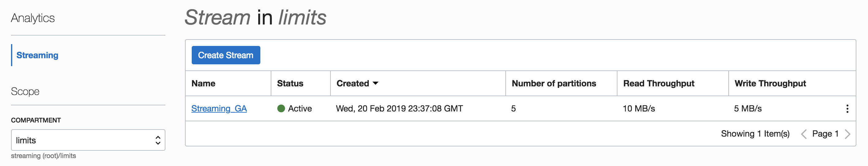Select Streaming in the Analytics sidebar
Screen dimensions: 868x166
[x=37, y=55]
